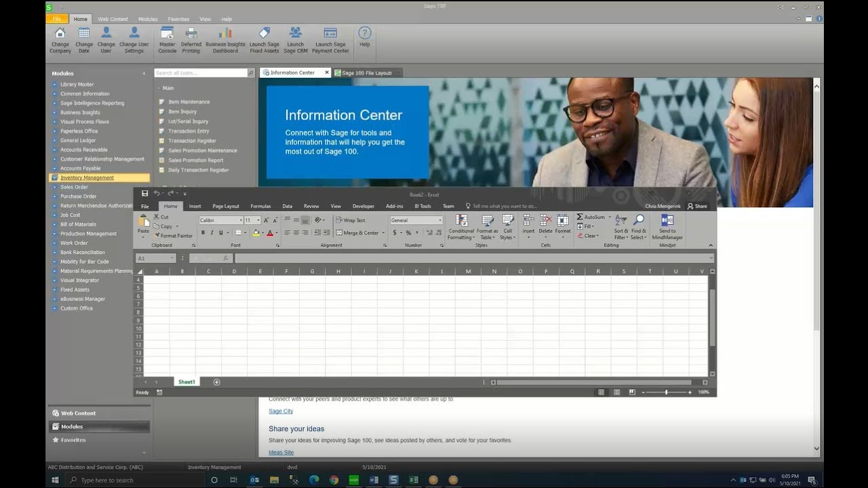
Task: Toggle Wrap Text in Excel
Action: 350,220
